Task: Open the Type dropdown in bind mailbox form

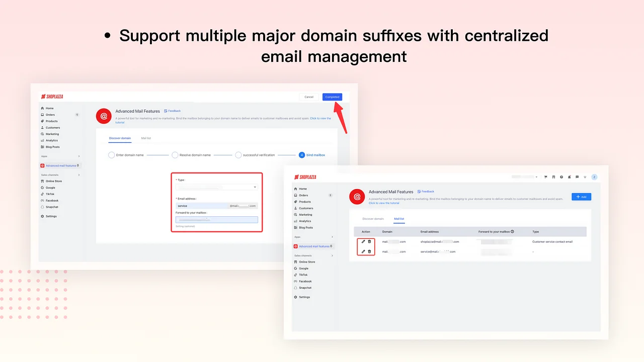Action: [x=216, y=187]
